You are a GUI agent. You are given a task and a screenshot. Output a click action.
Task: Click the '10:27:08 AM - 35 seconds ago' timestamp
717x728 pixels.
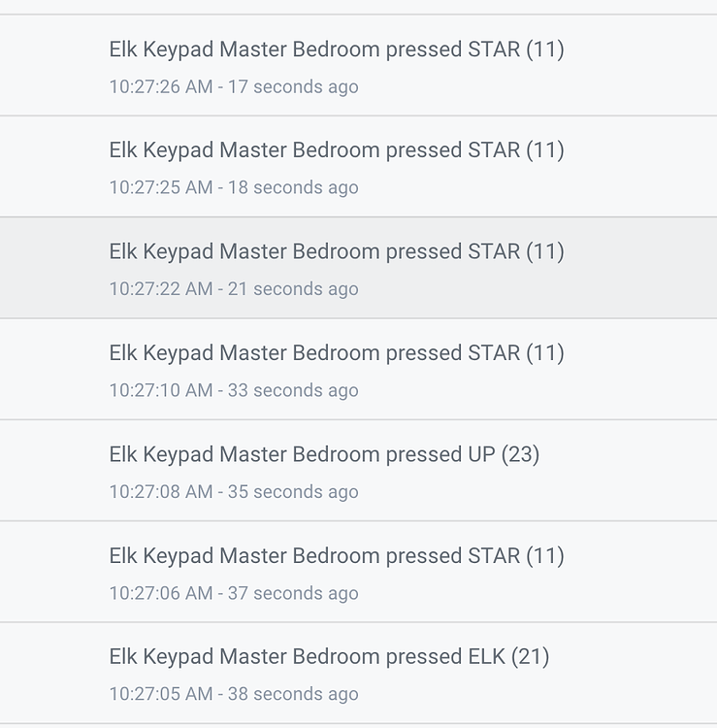point(233,492)
